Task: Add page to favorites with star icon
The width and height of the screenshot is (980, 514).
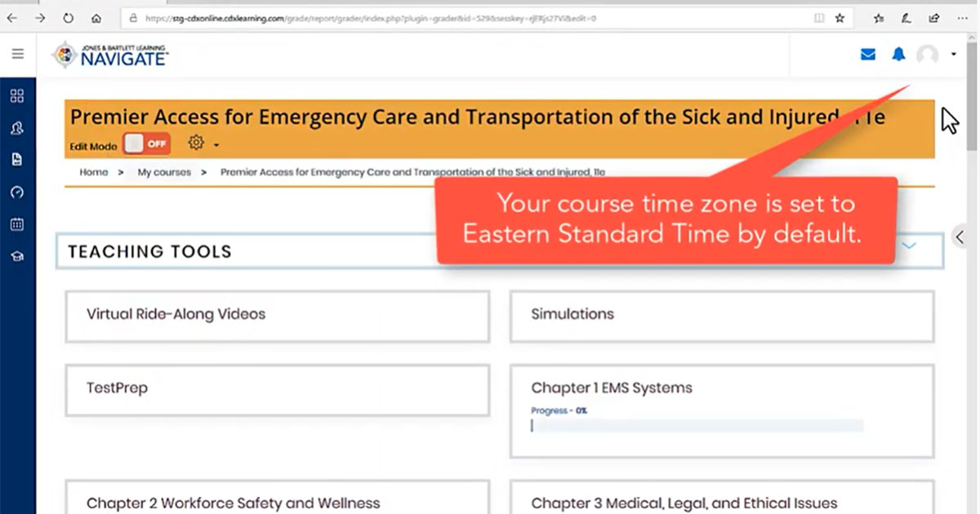Action: point(840,18)
